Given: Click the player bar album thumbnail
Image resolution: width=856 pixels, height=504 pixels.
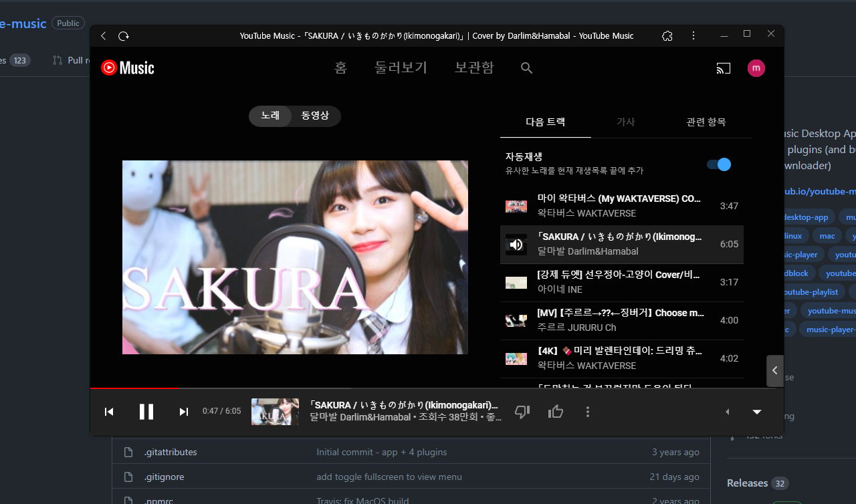Looking at the screenshot, I should click(x=275, y=412).
